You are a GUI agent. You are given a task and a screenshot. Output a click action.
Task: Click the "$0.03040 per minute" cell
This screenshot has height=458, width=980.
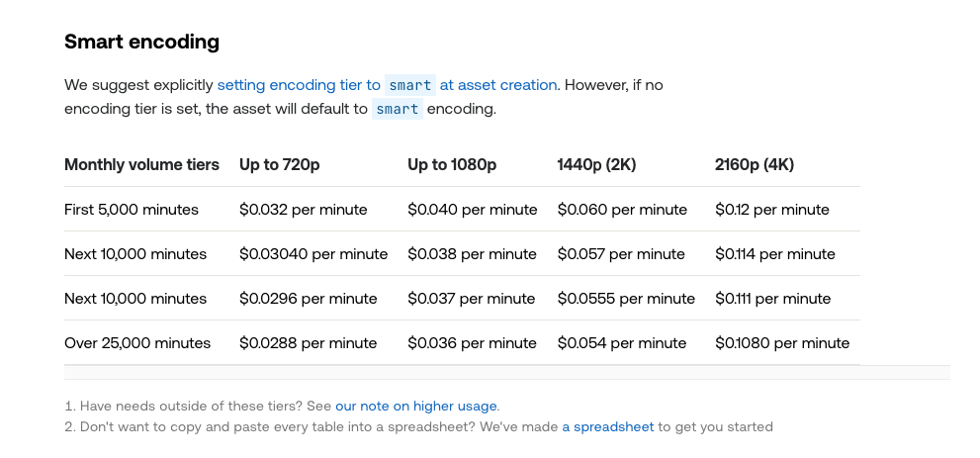(313, 254)
